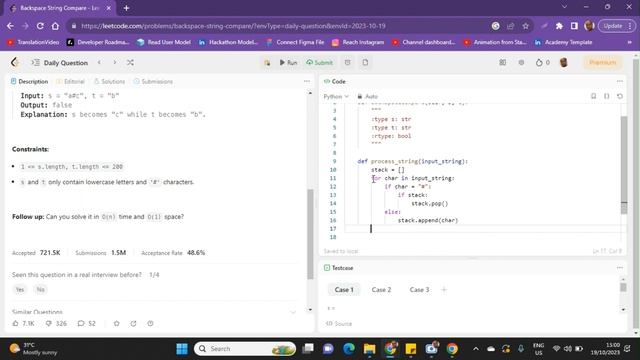Open description panel more options
Screen dimensions: 640x360
(307, 81)
